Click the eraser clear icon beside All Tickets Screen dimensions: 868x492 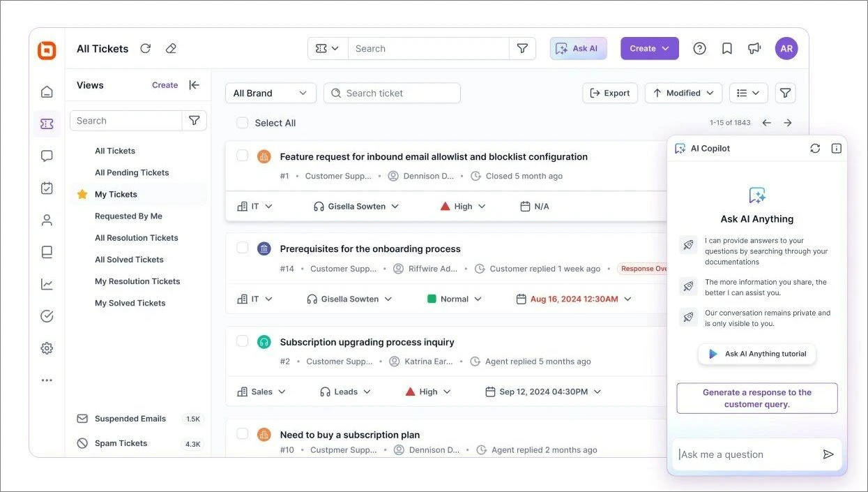171,48
